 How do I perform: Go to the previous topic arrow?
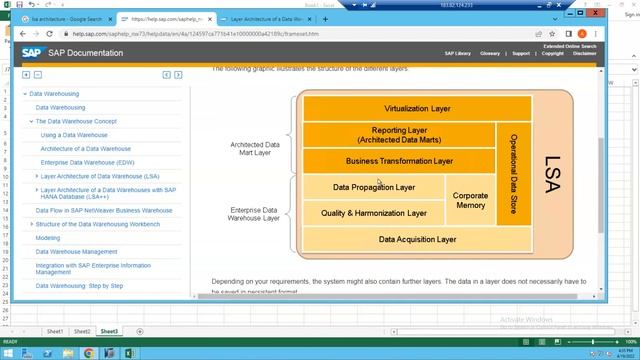pyautogui.click(x=167, y=75)
